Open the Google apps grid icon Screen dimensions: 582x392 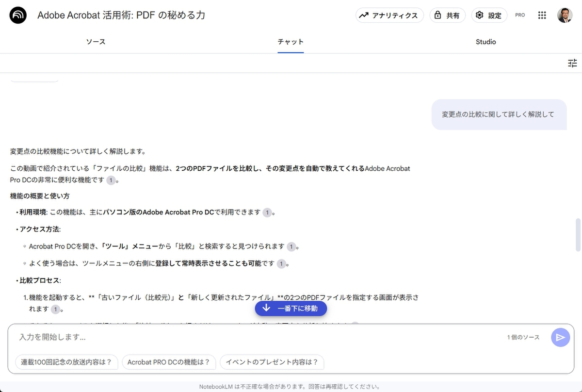coord(542,16)
